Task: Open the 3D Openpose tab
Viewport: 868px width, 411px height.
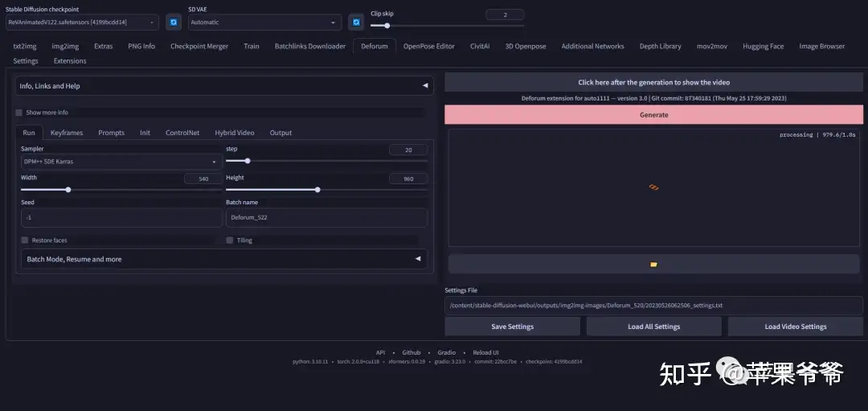Action: 526,47
